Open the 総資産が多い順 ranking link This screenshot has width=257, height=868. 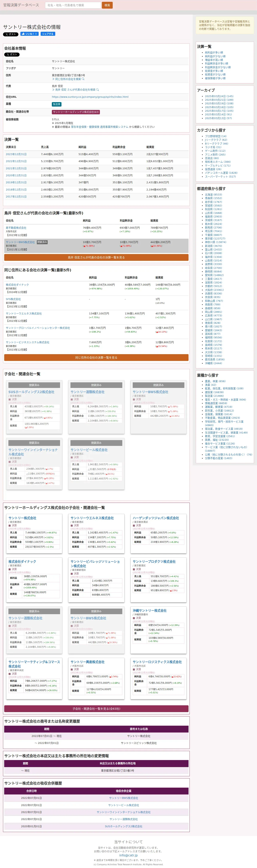(x=214, y=71)
